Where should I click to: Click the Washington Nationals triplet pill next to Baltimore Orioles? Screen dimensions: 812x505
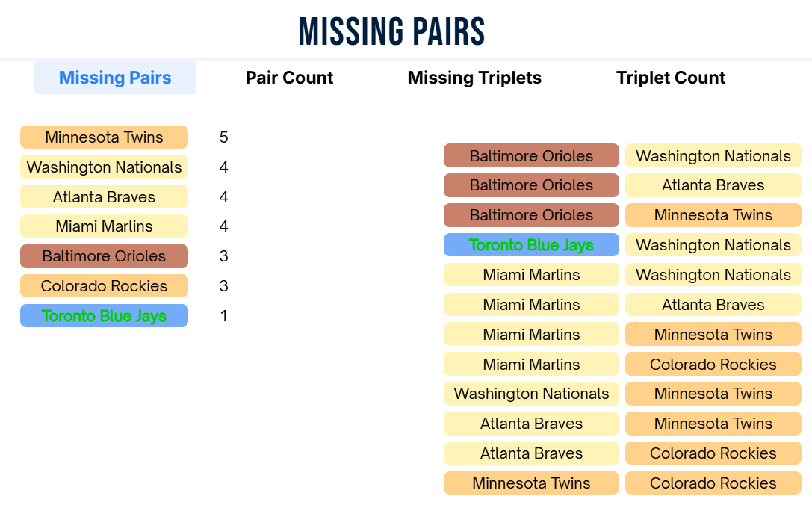click(x=713, y=155)
